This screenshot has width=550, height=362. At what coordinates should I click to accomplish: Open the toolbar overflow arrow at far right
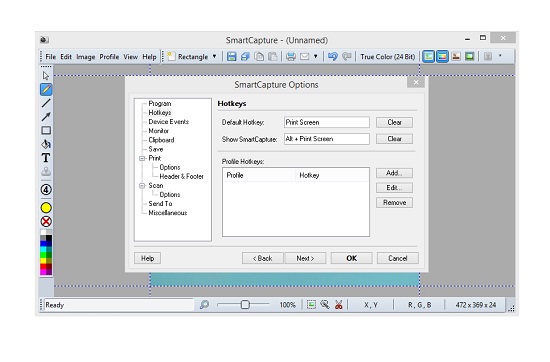pyautogui.click(x=500, y=56)
